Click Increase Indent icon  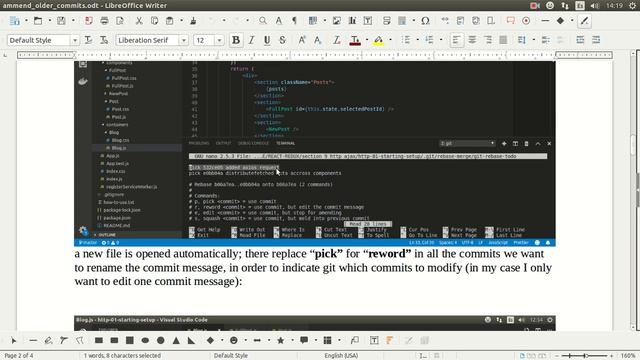[545, 40]
